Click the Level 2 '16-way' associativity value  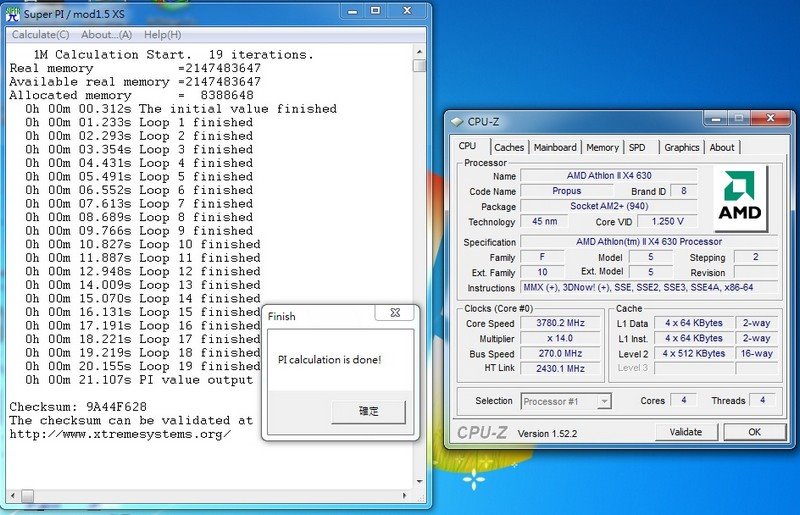click(x=757, y=353)
